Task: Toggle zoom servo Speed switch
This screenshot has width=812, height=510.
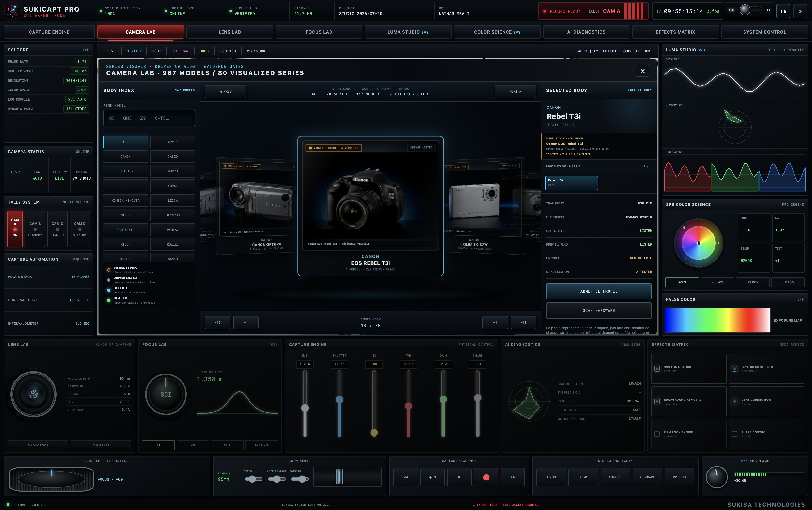Action: [x=254, y=479]
